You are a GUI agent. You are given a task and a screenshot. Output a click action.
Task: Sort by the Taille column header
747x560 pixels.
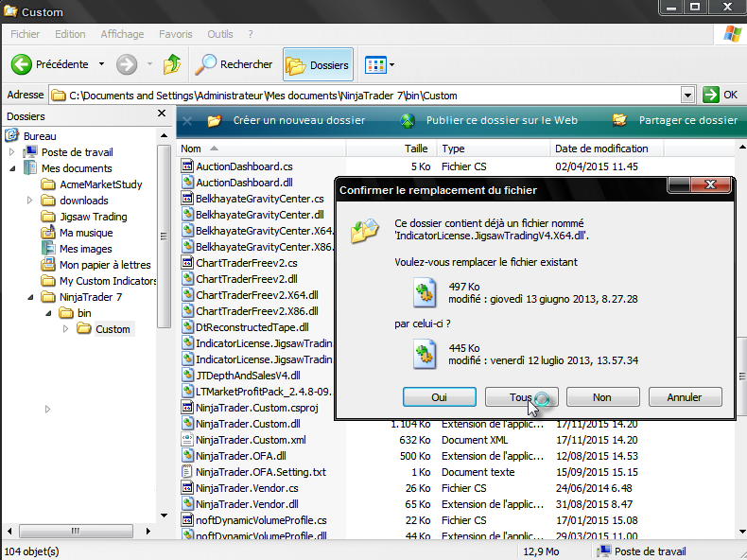[391, 149]
